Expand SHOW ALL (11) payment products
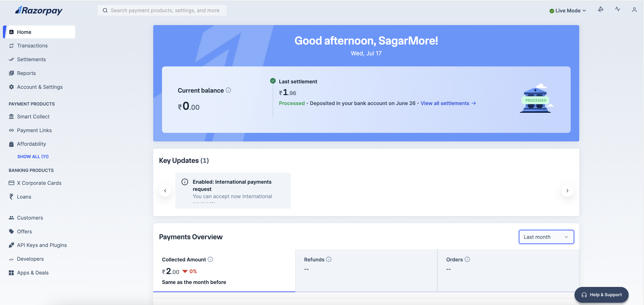The height and width of the screenshot is (305, 644). pyautogui.click(x=33, y=157)
